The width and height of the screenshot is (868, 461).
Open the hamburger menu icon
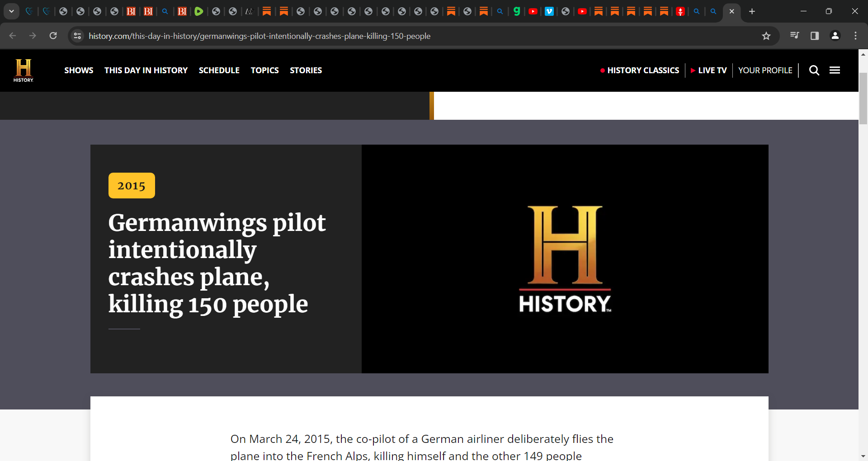click(x=835, y=70)
